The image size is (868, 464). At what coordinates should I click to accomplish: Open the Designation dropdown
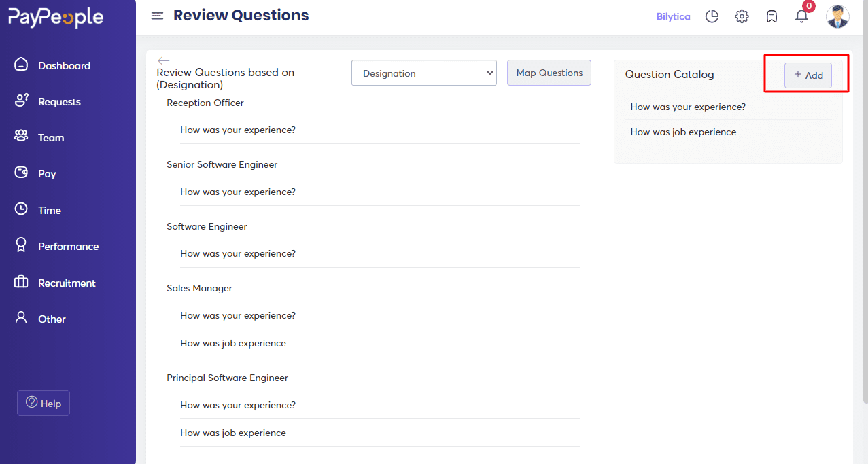point(424,73)
